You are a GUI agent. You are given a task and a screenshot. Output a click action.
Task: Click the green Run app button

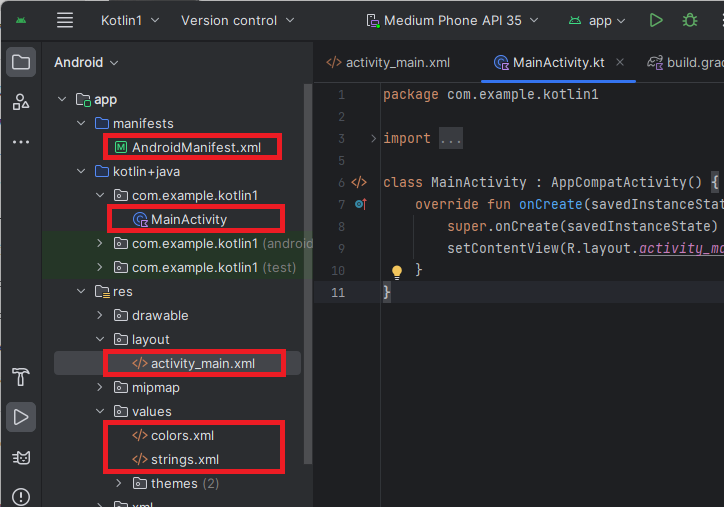[655, 20]
